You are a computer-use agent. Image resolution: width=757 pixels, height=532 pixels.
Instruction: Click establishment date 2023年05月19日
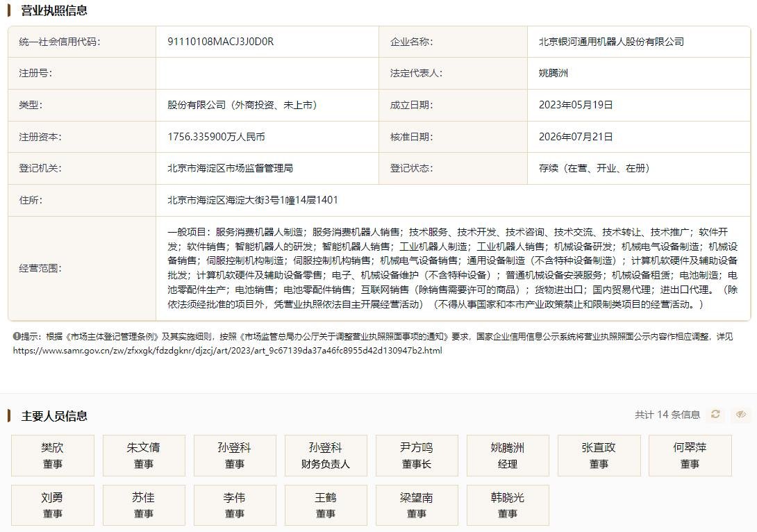[576, 105]
